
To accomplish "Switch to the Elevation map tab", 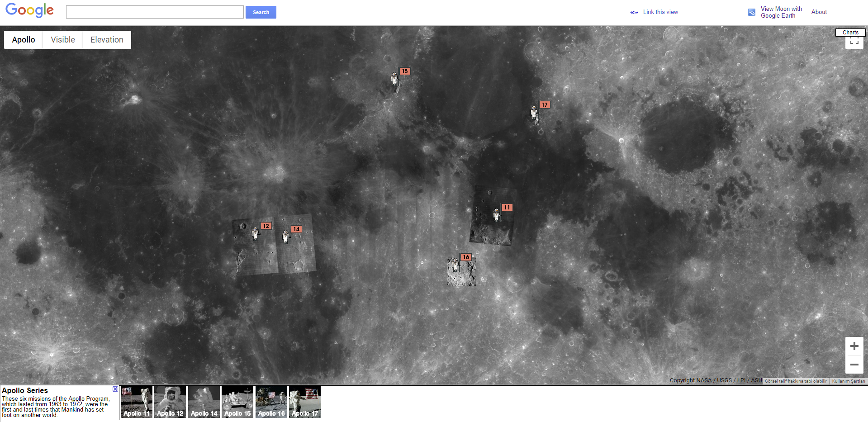I will pos(107,40).
